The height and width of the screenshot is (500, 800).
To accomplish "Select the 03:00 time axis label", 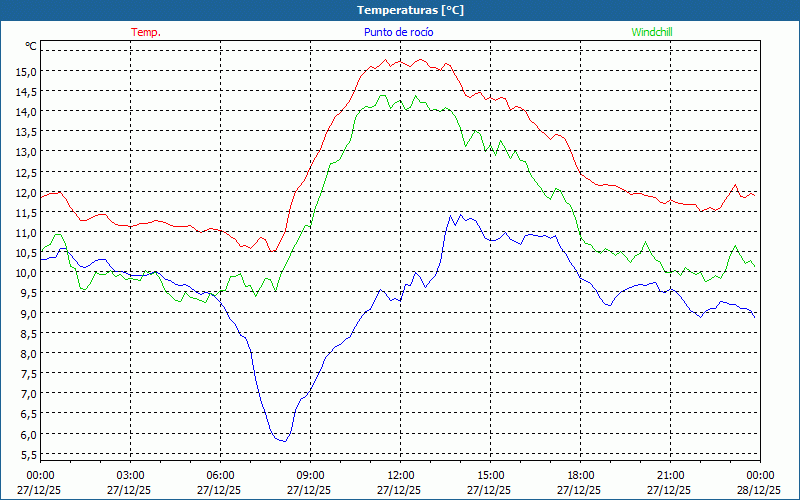I will [131, 475].
